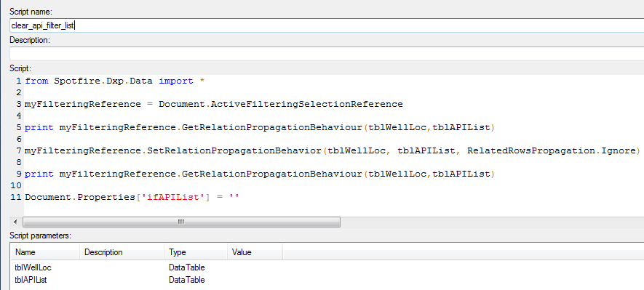
Task: Select the tblAPIList parameter row
Action: pos(327,280)
